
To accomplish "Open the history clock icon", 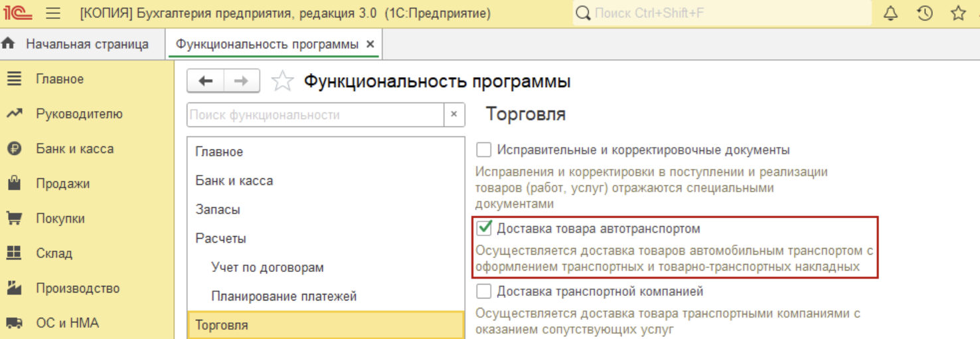I will (x=924, y=13).
